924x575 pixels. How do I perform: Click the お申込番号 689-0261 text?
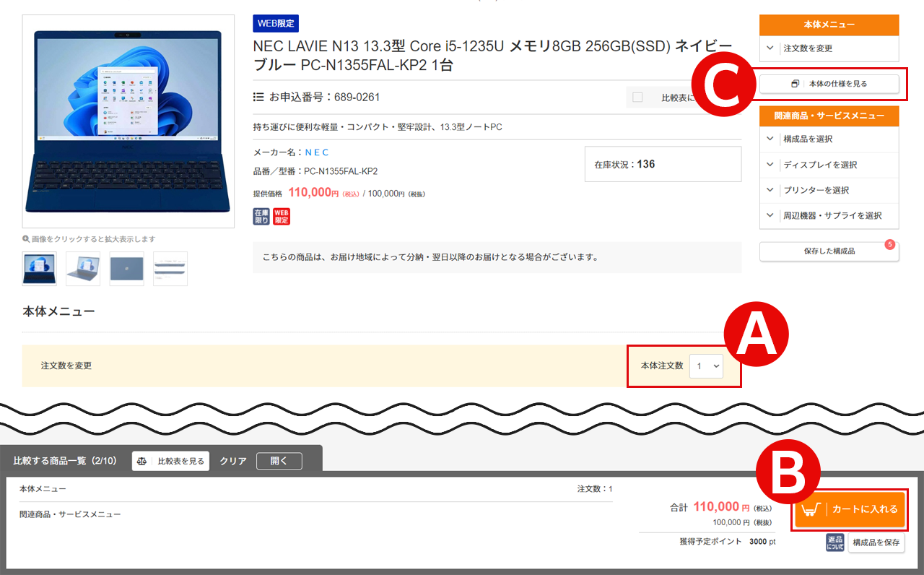tap(324, 97)
